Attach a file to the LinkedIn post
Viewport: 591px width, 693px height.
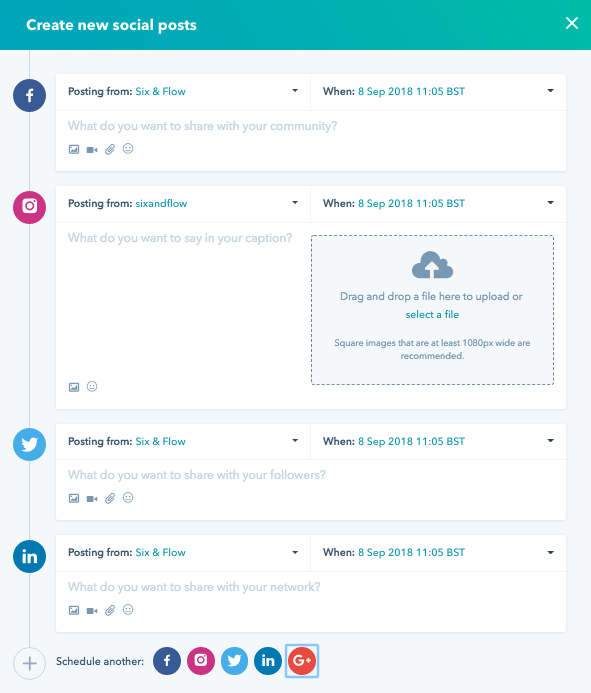tap(110, 610)
